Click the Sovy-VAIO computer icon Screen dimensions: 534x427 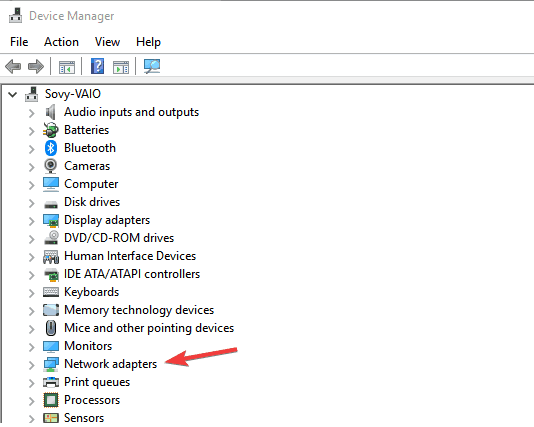point(32,94)
